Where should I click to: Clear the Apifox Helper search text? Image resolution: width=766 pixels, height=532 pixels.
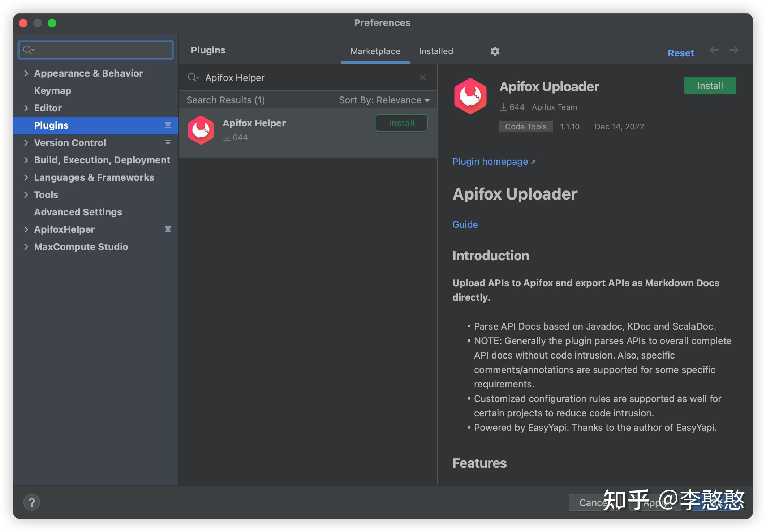coord(423,77)
